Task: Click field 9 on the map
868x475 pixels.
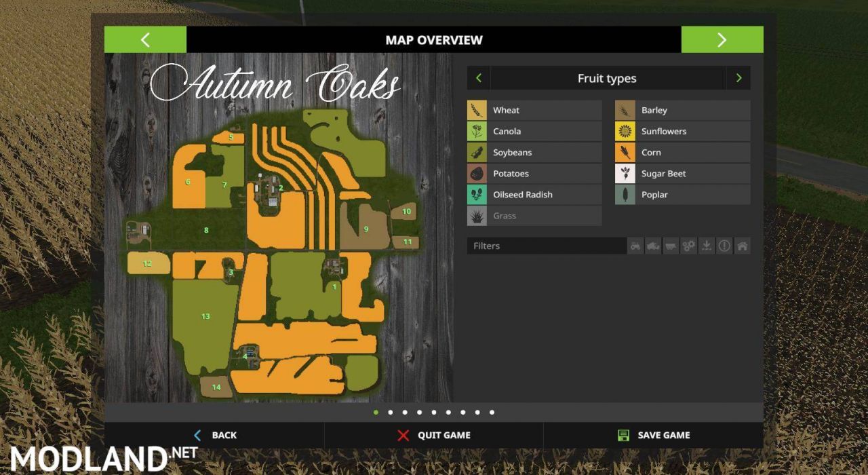Action: tap(366, 229)
